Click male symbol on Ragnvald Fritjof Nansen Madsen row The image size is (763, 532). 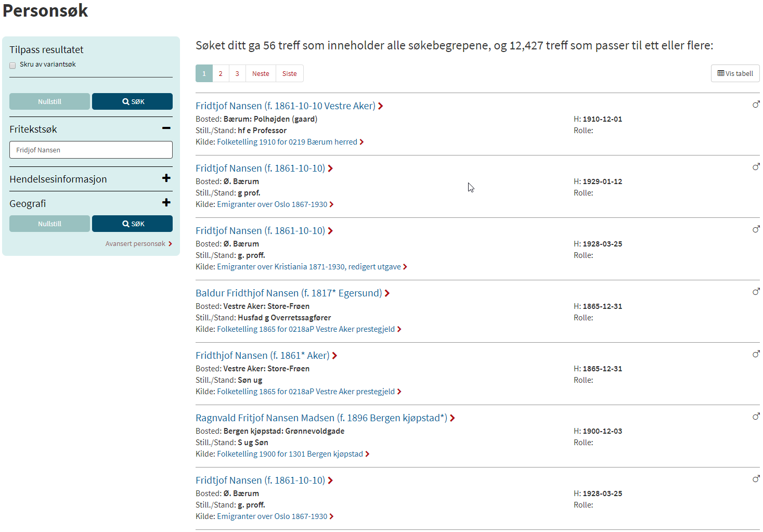[x=756, y=417]
